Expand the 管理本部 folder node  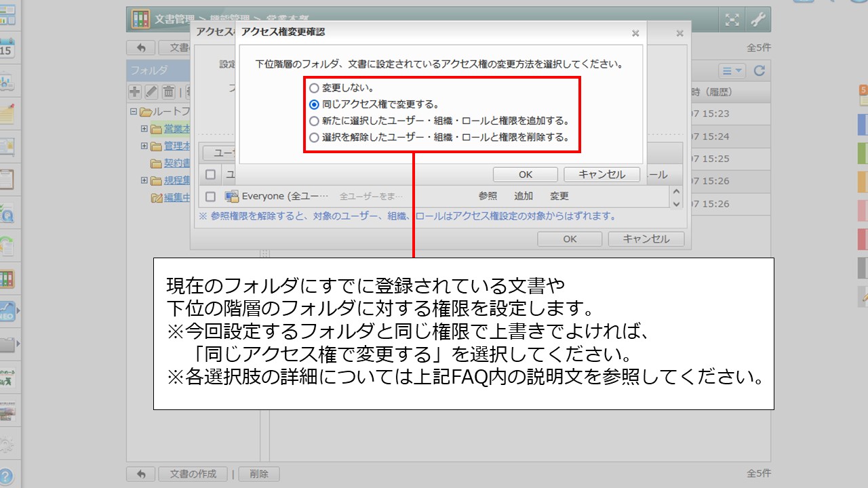click(x=144, y=146)
